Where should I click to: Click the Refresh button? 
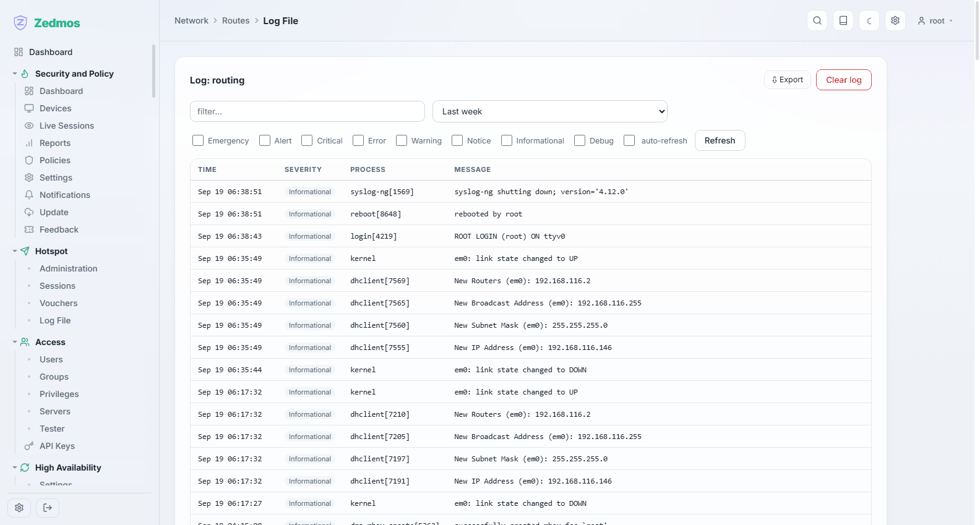point(720,140)
